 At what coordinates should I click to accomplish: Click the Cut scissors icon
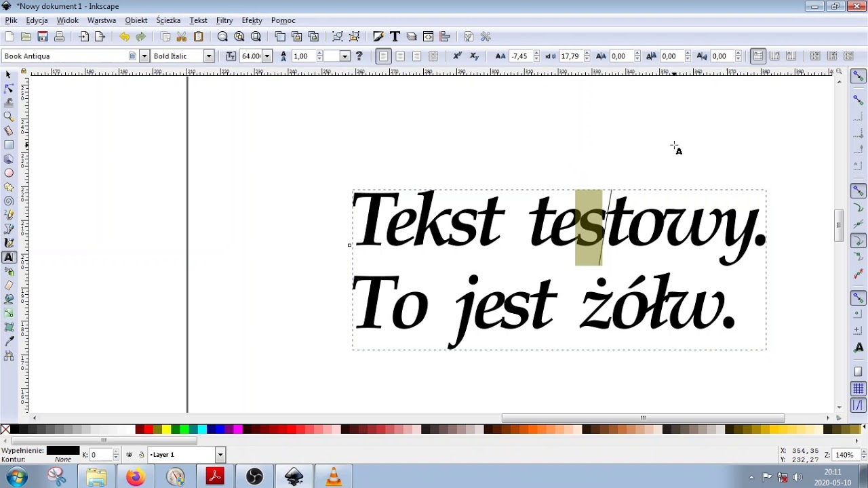pyautogui.click(x=182, y=37)
